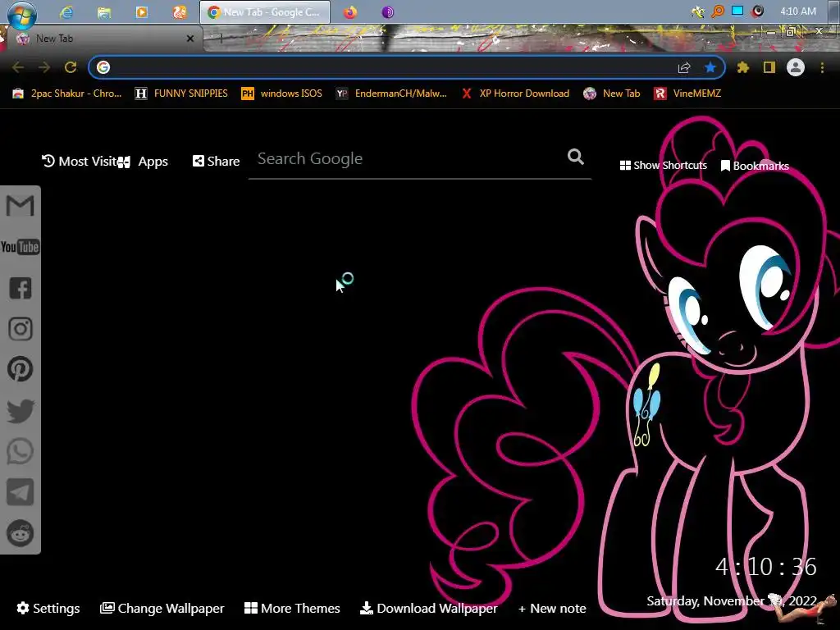The width and height of the screenshot is (840, 630).
Task: Open Reddit sidebar shortcut
Action: [x=21, y=533]
